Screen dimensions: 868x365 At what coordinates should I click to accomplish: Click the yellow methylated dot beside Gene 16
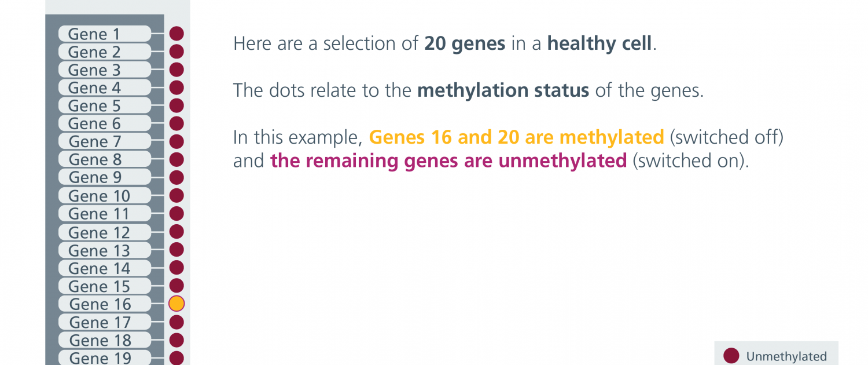176,303
